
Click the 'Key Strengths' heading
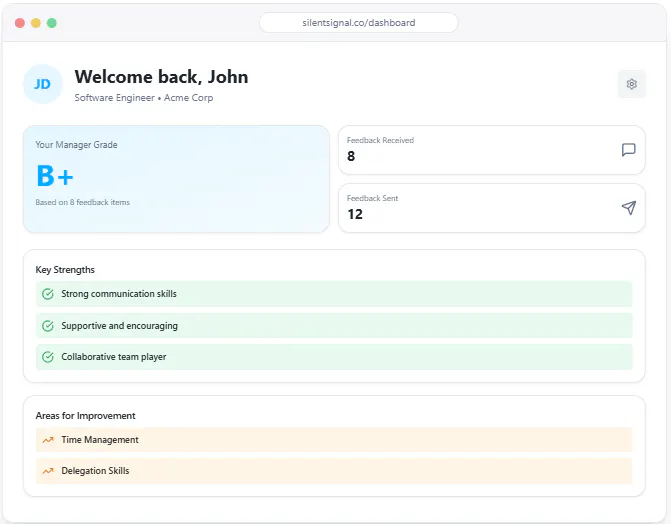tap(65, 270)
